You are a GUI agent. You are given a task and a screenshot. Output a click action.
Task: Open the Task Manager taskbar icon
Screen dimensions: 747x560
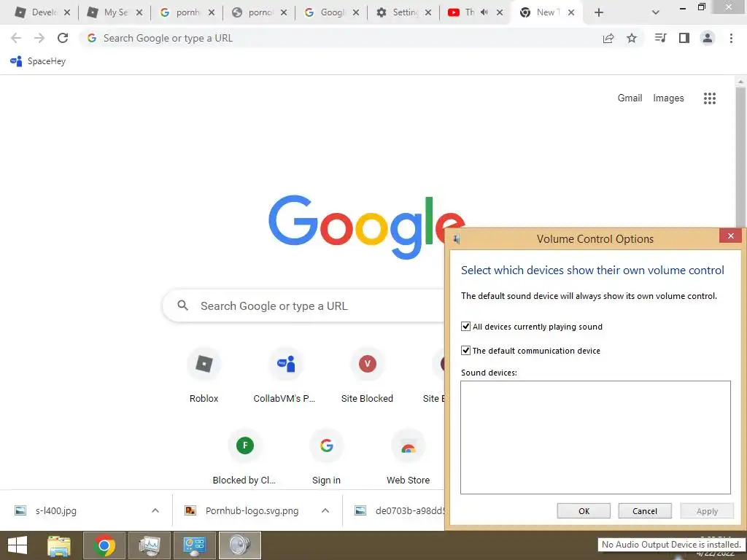[x=150, y=545]
